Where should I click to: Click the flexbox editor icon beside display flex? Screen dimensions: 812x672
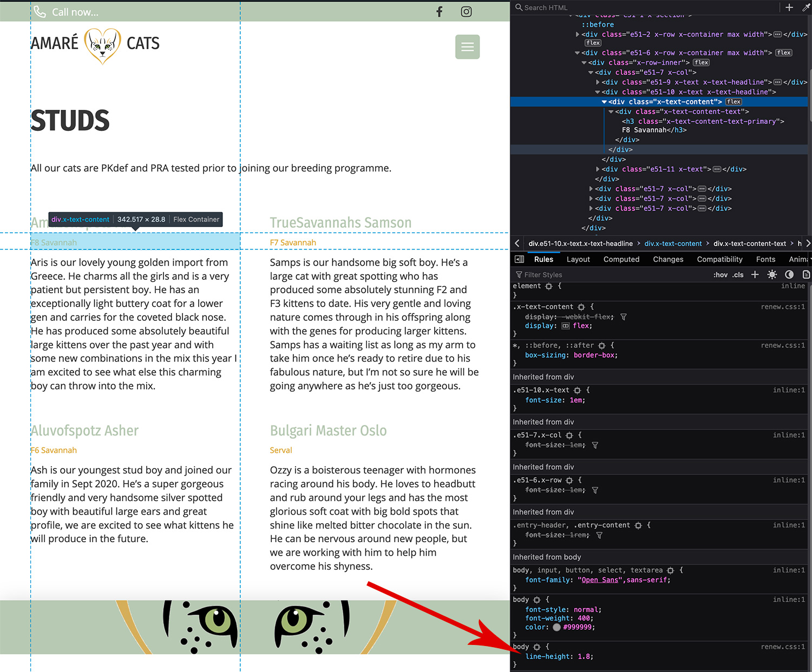point(566,326)
